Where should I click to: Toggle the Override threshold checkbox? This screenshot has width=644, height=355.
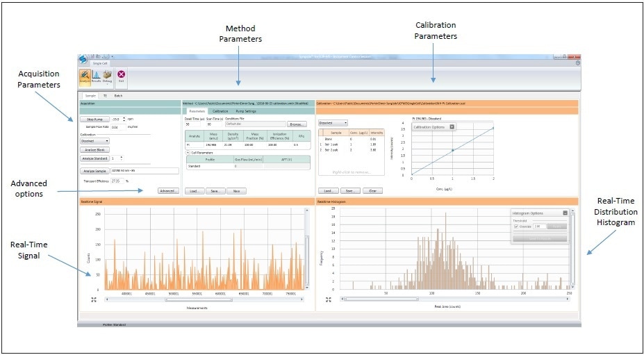(516, 226)
